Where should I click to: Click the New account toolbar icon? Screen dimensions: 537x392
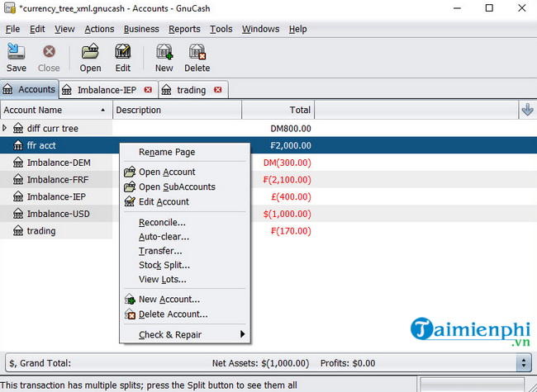(164, 52)
